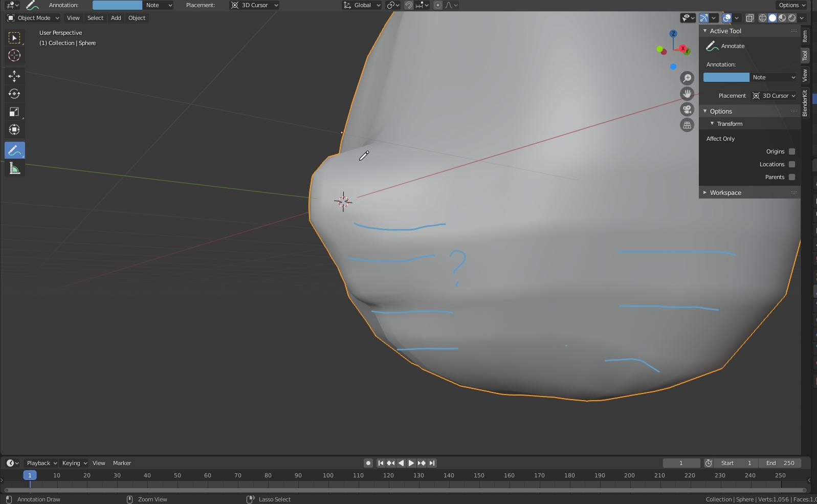Click the editor type icon in header
This screenshot has width=817, height=504.
13,5
